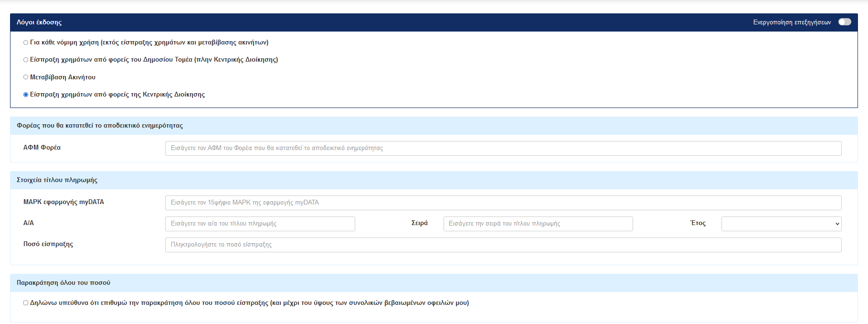Click the 'Λόγοι έκδοσης' section header
Viewport: 868px width, 324px height.
click(39, 22)
